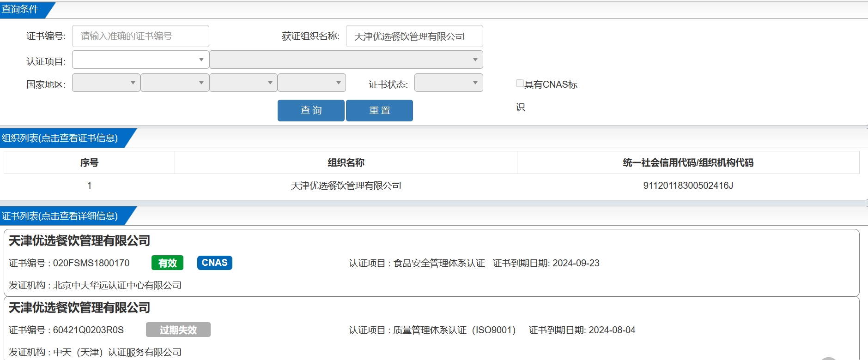
Task: Open certificate card title with 60421Q0203R0S
Action: click(79, 307)
